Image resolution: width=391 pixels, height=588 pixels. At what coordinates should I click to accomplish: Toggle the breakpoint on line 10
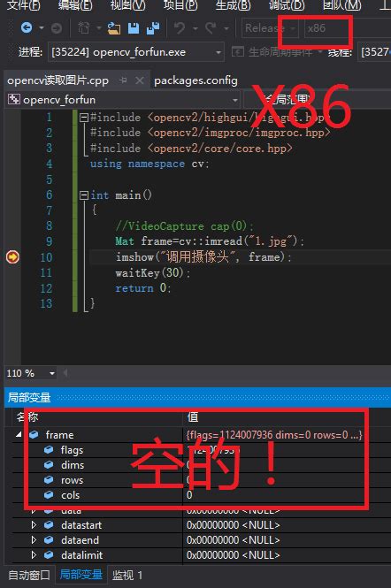(12, 257)
